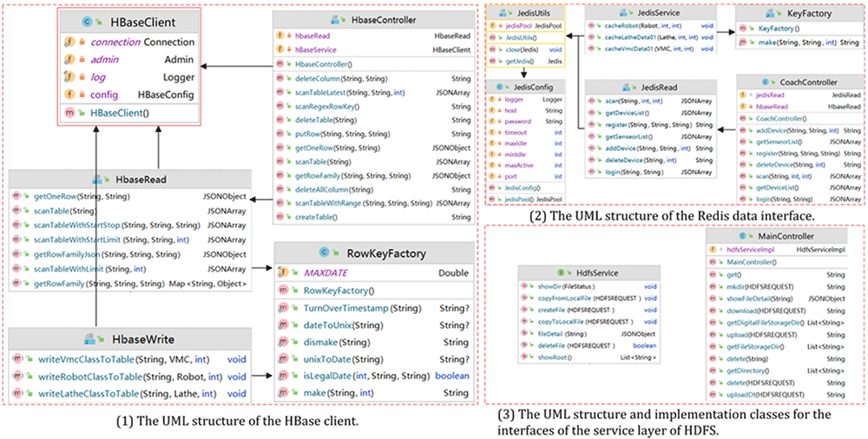This screenshot has width=868, height=439.
Task: Select scanTableWithLimit(String, int) in HbaseRead
Action: (90, 269)
